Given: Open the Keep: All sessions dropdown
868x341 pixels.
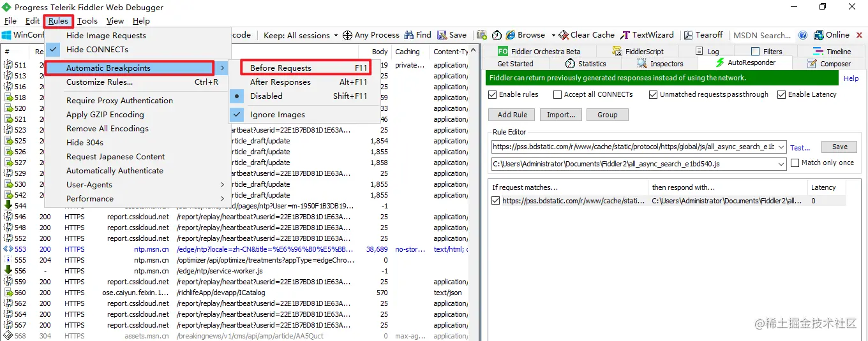Looking at the screenshot, I should point(301,36).
